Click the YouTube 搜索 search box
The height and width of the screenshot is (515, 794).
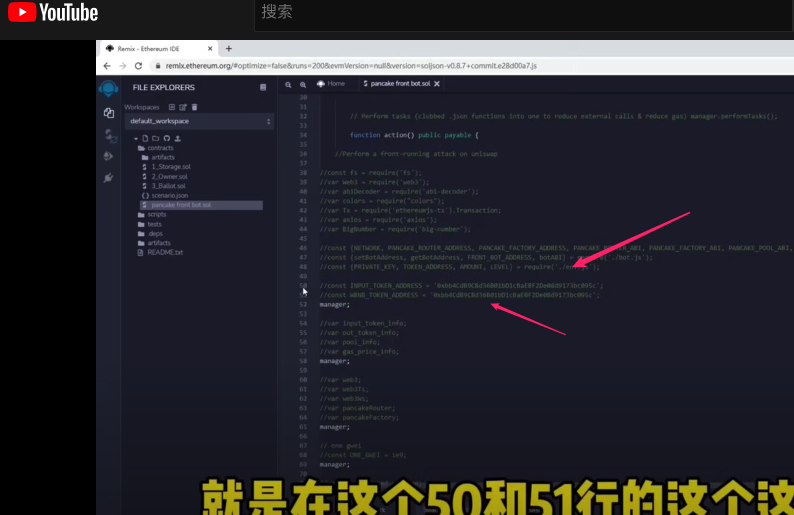[x=524, y=14]
